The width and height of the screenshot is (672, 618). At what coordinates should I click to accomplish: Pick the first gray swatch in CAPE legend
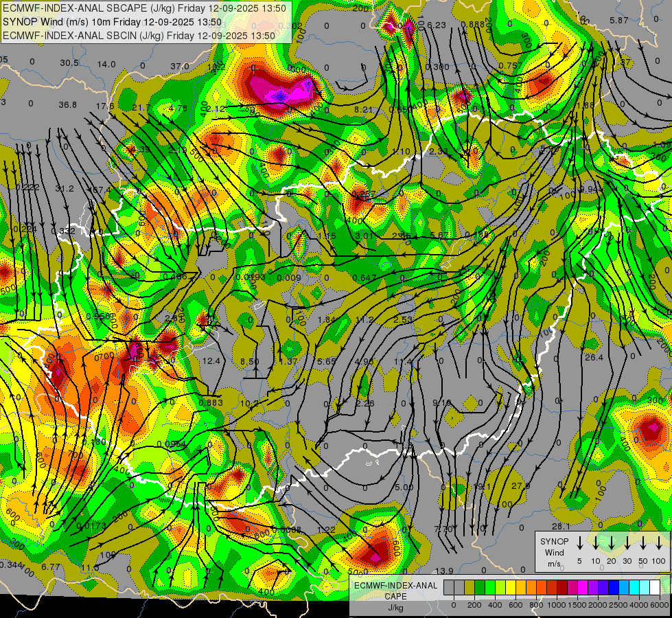tap(449, 587)
